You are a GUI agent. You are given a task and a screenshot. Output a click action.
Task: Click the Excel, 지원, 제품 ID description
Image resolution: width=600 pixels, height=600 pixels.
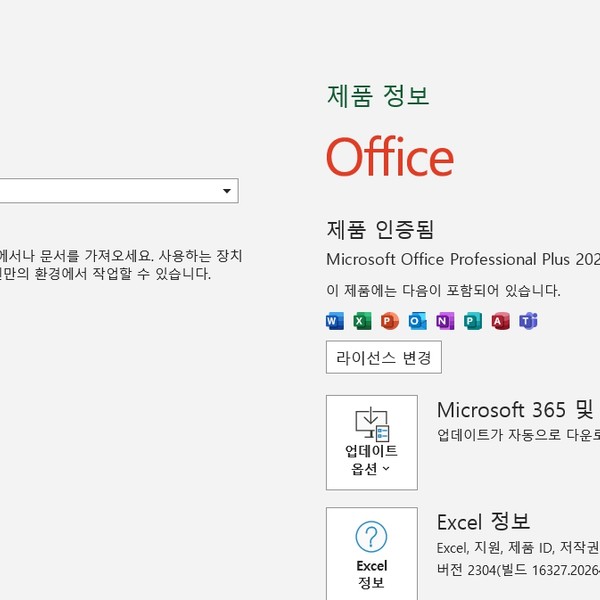pos(518,548)
